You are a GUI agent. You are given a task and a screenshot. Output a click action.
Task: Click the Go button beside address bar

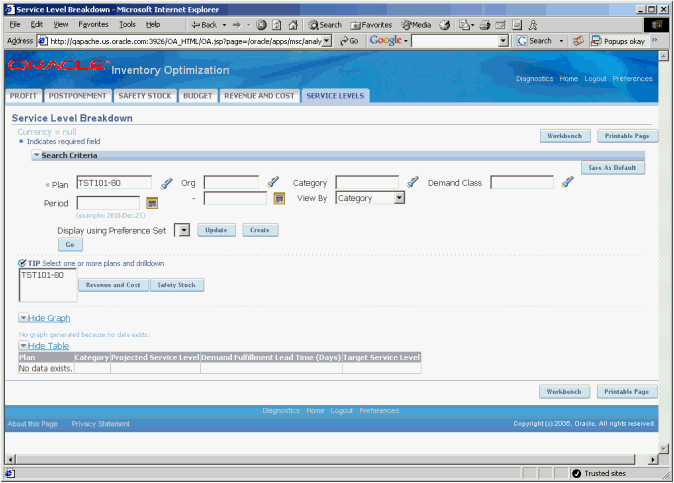tap(349, 41)
